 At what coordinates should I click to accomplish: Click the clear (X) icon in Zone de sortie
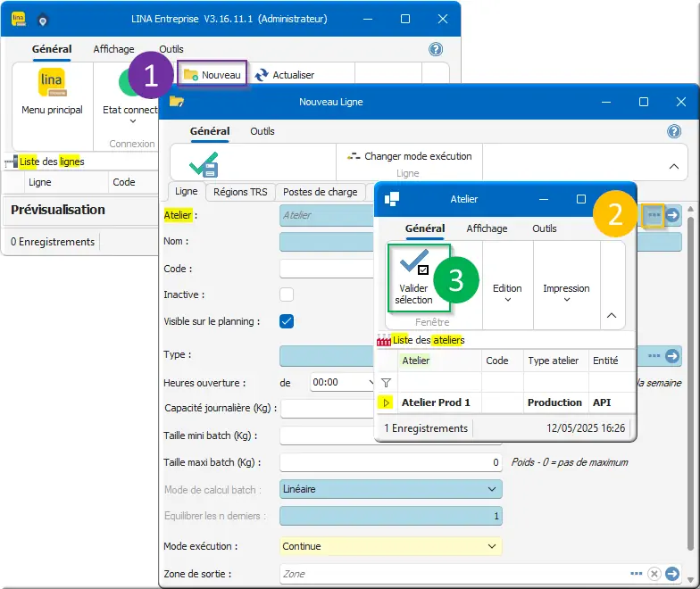[654, 574]
